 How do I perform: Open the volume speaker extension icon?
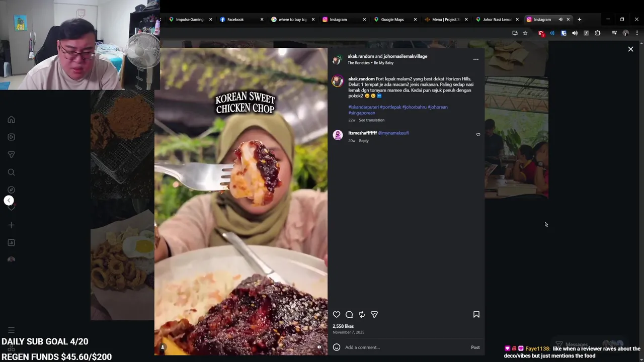click(x=575, y=33)
